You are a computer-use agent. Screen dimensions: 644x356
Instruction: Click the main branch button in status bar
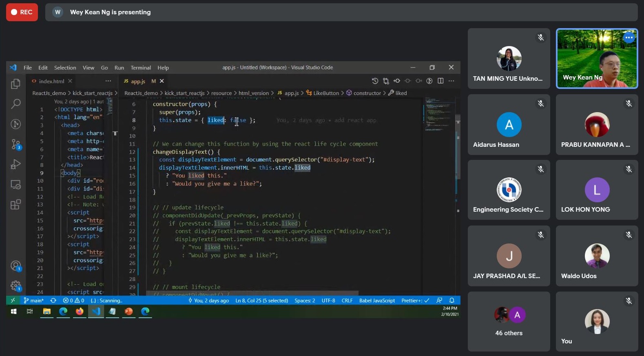click(x=34, y=301)
